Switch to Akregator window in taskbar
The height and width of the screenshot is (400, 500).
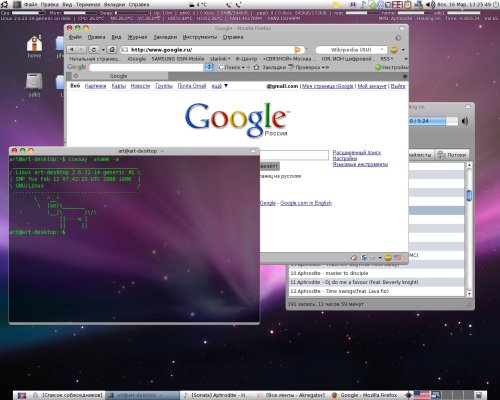(292, 395)
